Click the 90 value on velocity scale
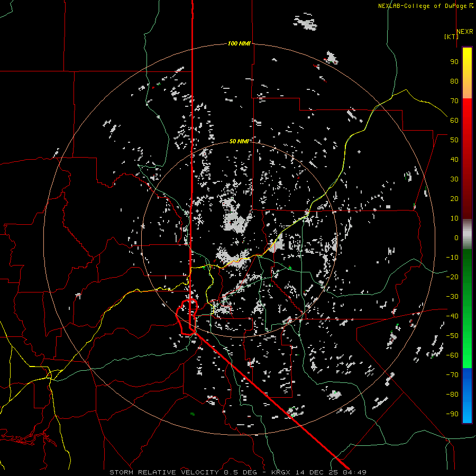This screenshot has width=476, height=476. click(x=454, y=62)
